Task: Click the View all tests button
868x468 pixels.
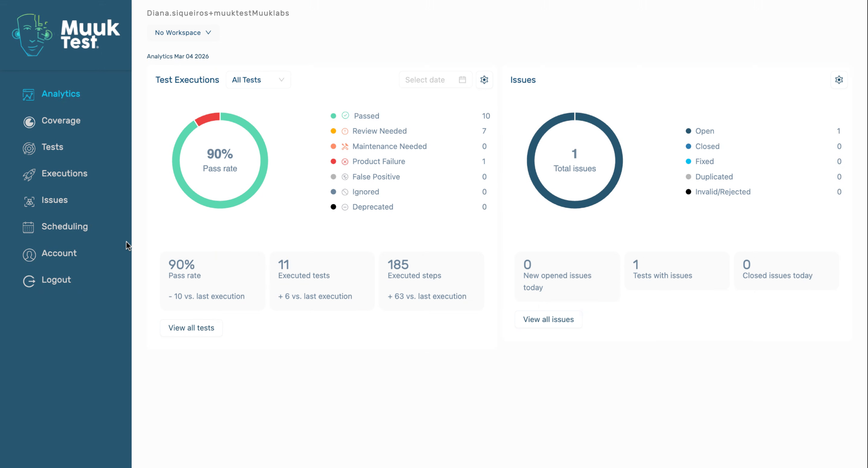Action: point(191,328)
